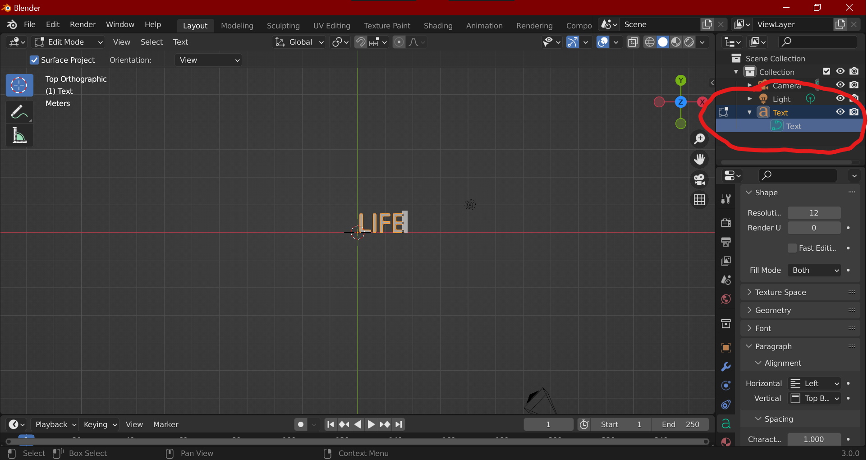Open the Render menu
This screenshot has height=460, width=868.
83,24
